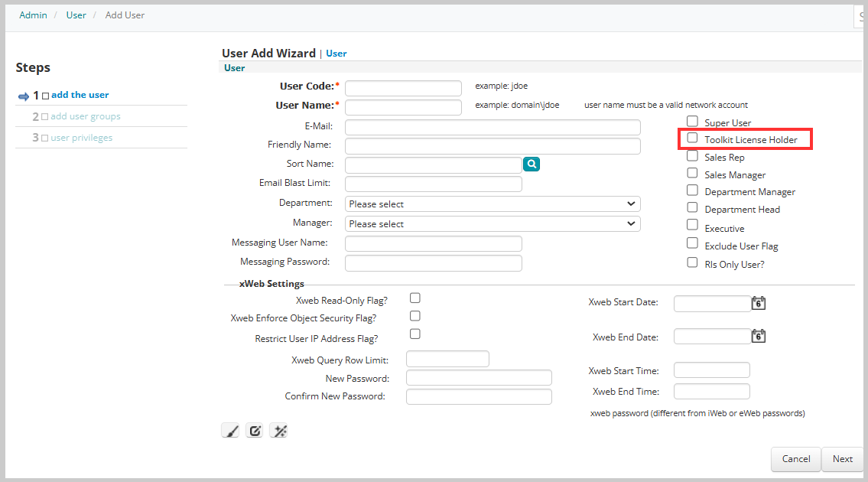Click the Confirm New Password field
868x482 pixels.
coord(479,396)
